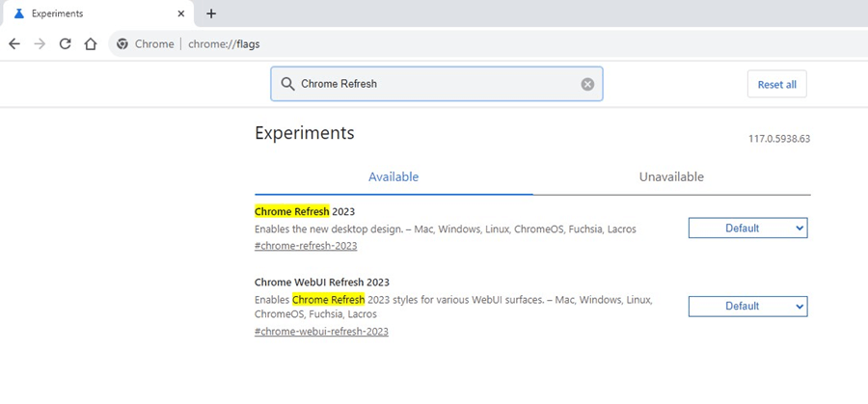Image resolution: width=868 pixels, height=404 pixels.
Task: Switch to the Available tab
Action: tap(393, 177)
